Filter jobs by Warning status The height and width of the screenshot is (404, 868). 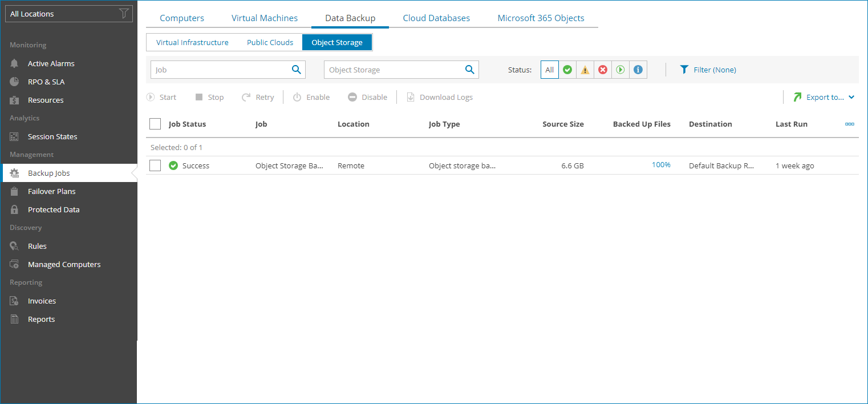click(585, 69)
